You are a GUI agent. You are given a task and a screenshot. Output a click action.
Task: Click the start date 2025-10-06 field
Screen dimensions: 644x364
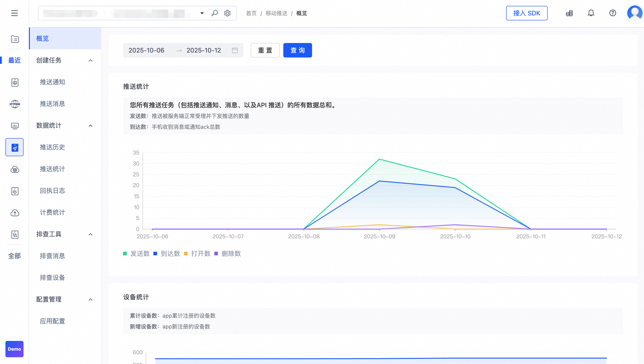[146, 50]
